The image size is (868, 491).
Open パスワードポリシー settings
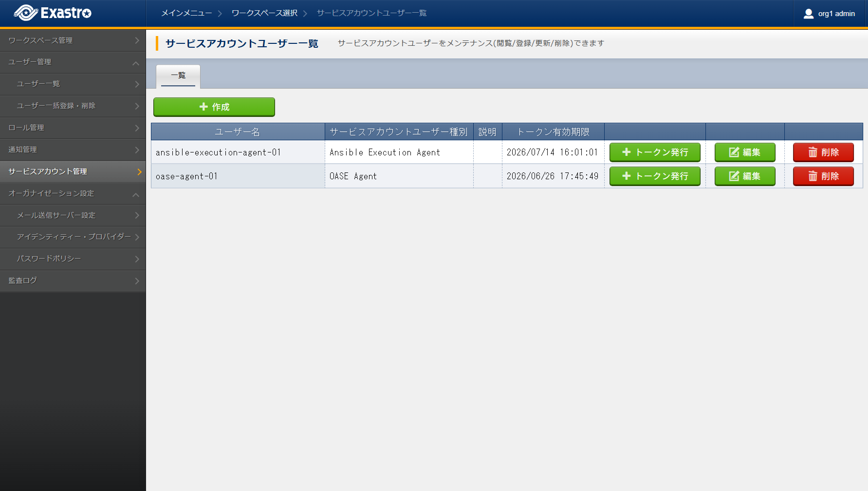point(73,259)
